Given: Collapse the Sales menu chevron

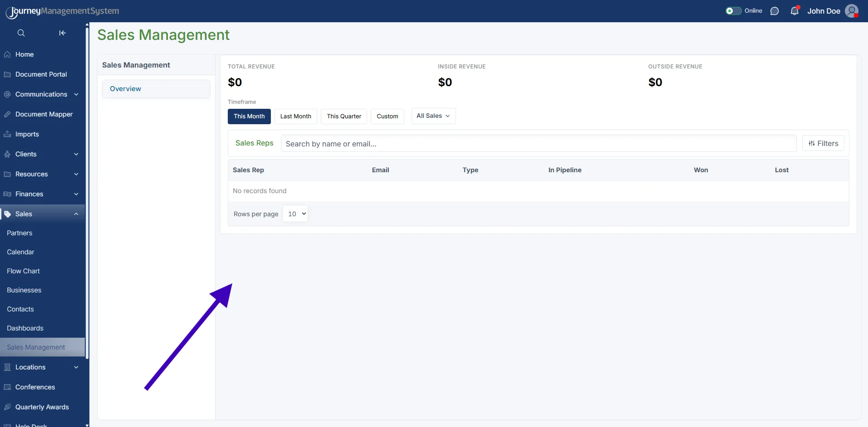Looking at the screenshot, I should coord(76,214).
